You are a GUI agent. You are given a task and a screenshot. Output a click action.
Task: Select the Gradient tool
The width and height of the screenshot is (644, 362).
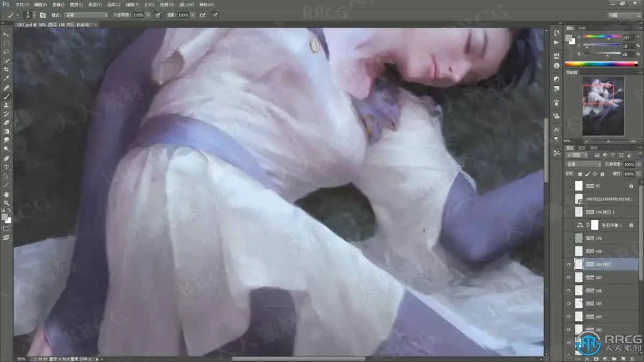coord(6,131)
